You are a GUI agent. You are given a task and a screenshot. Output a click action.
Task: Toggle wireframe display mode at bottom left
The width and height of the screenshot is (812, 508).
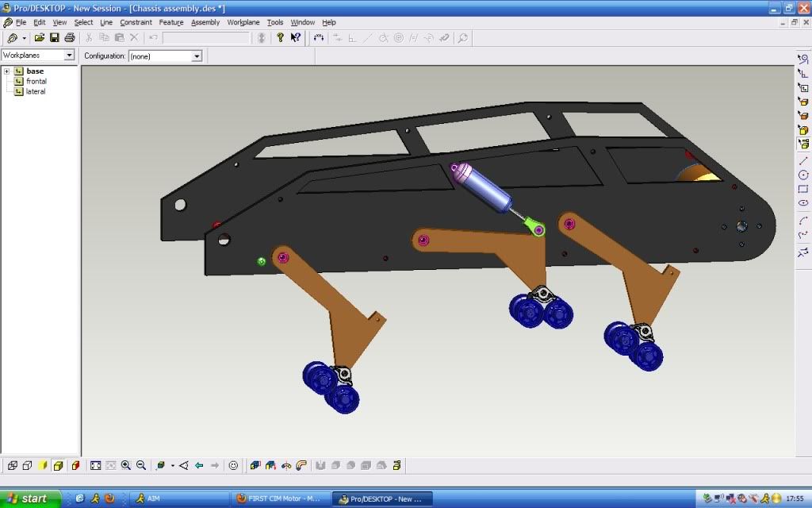pyautogui.click(x=13, y=466)
